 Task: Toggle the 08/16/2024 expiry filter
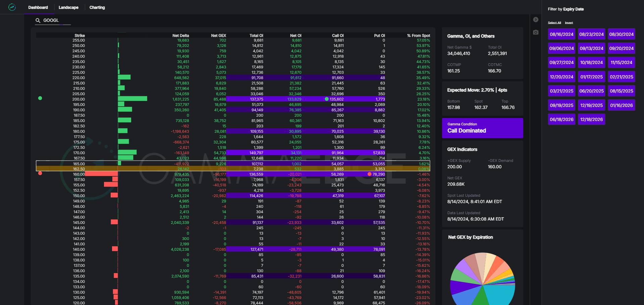561,34
